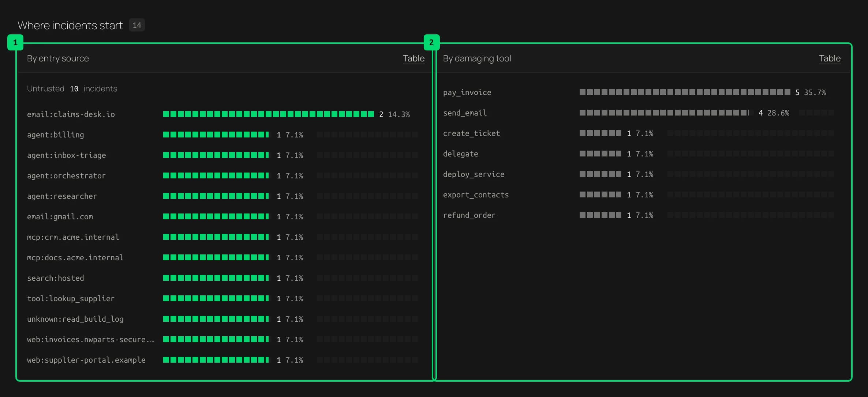Open Table view for By damaging tool
The width and height of the screenshot is (868, 397).
click(x=830, y=58)
